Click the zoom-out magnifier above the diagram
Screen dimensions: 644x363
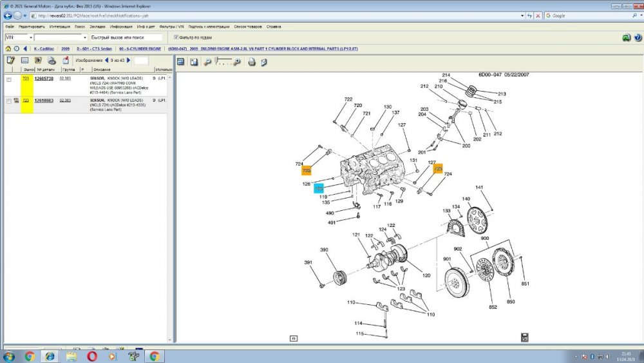pyautogui.click(x=207, y=62)
